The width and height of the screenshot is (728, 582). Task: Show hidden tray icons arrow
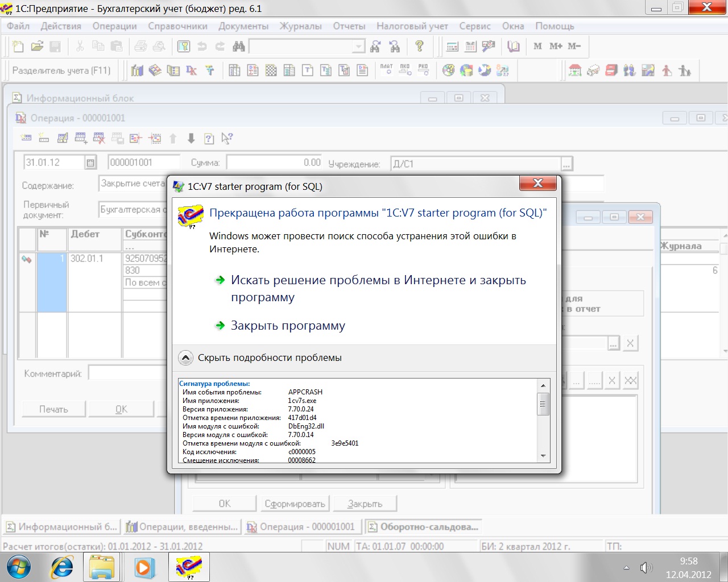(626, 567)
